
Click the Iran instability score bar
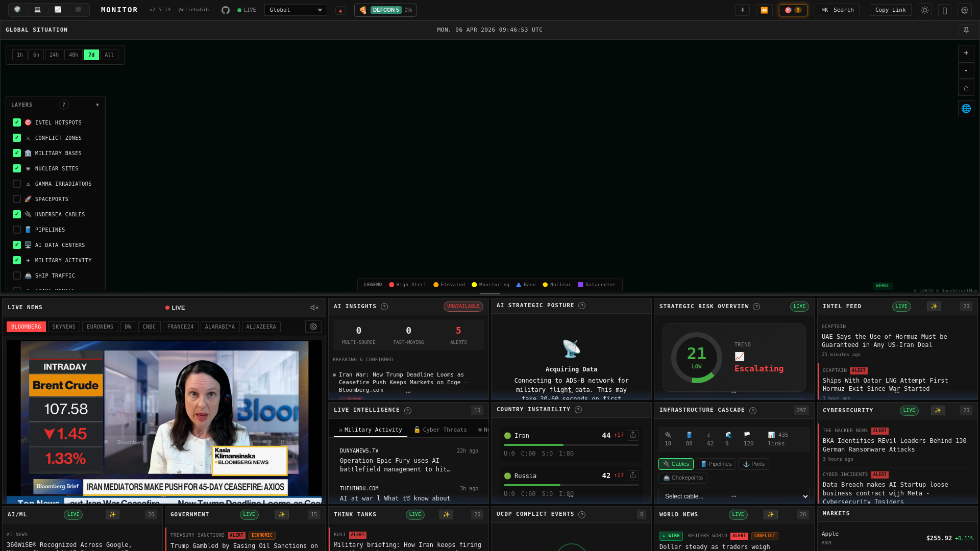point(571,445)
